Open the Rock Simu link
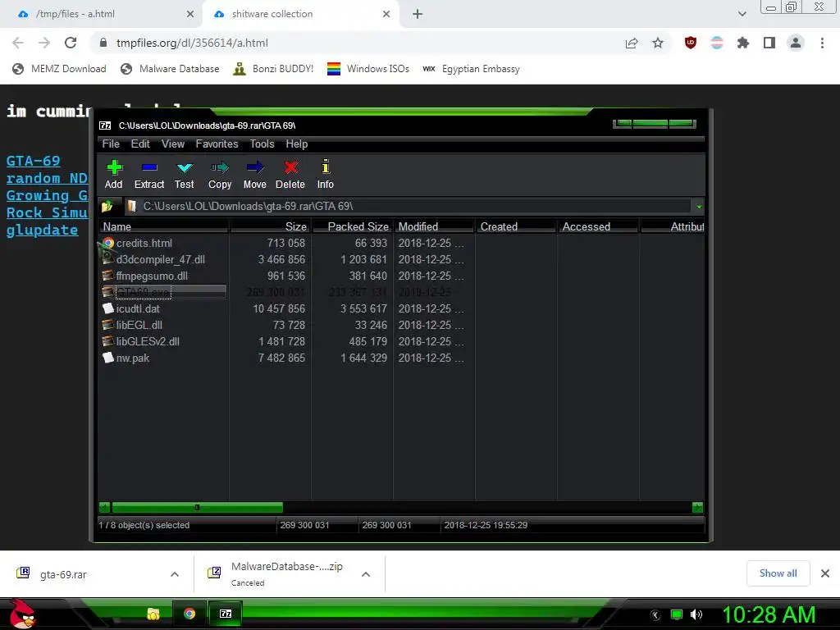The width and height of the screenshot is (840, 630). pyautogui.click(x=47, y=212)
